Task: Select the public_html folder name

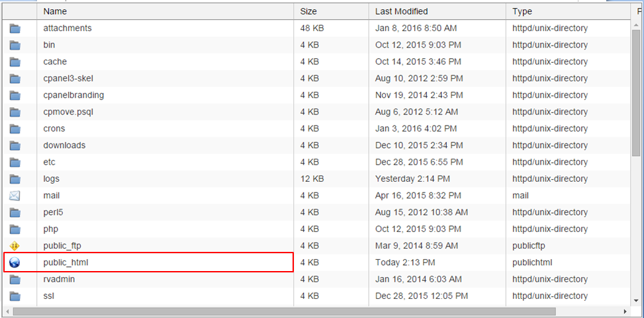Action: click(x=66, y=262)
